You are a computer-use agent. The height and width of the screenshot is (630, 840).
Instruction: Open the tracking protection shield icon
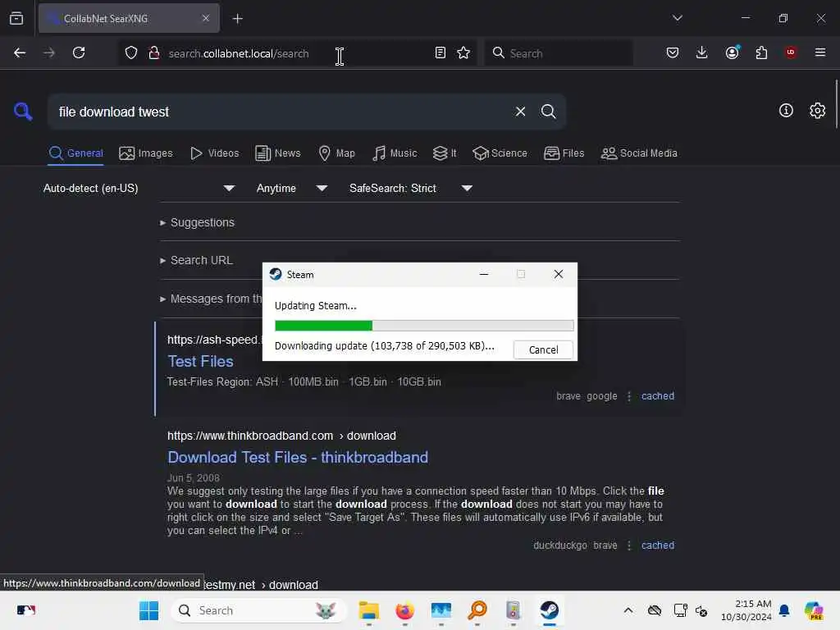pyautogui.click(x=131, y=52)
